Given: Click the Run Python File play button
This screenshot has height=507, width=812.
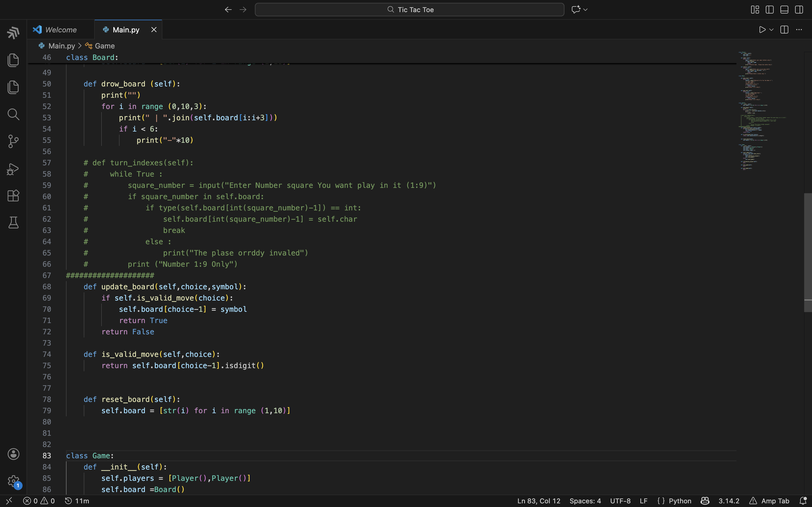Looking at the screenshot, I should [762, 30].
